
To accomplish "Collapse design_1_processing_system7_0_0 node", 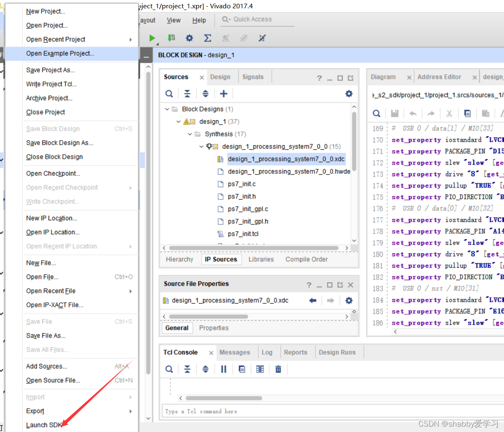I will point(201,147).
